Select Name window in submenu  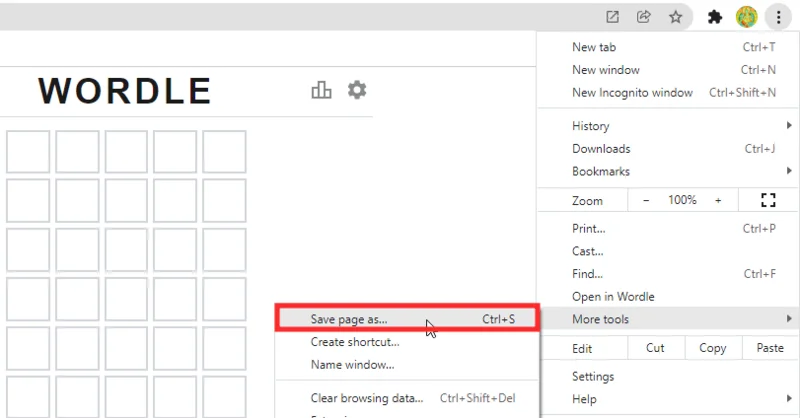point(407,365)
